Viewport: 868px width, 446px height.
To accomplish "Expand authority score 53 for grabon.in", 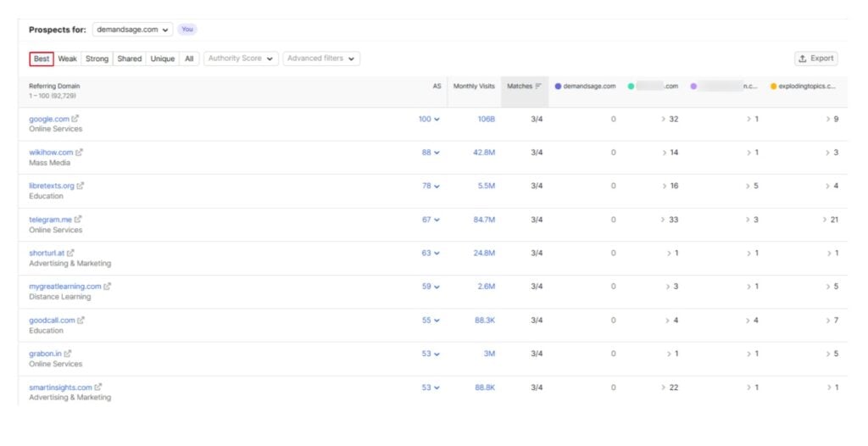I will tap(431, 354).
